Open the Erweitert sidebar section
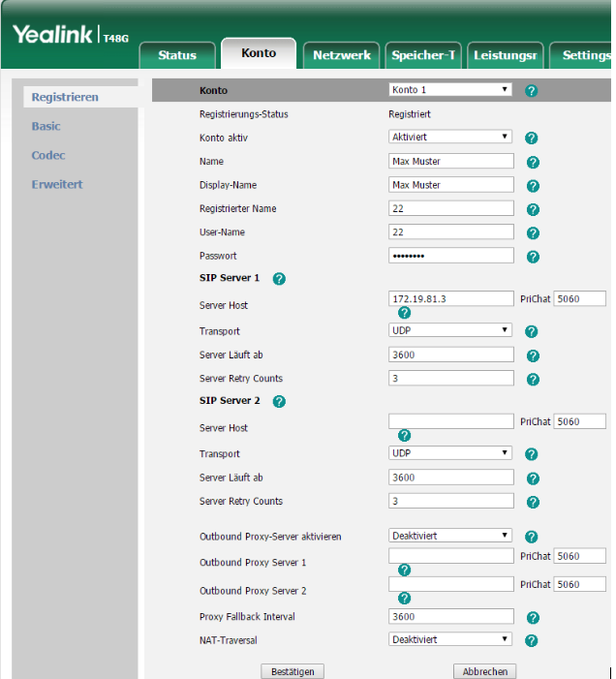The width and height of the screenshot is (616, 679). point(57,184)
